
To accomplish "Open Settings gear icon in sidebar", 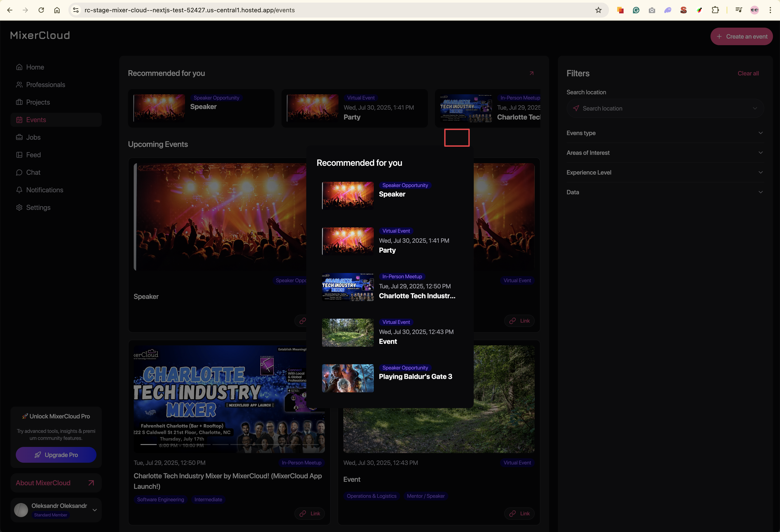I will tap(19, 207).
